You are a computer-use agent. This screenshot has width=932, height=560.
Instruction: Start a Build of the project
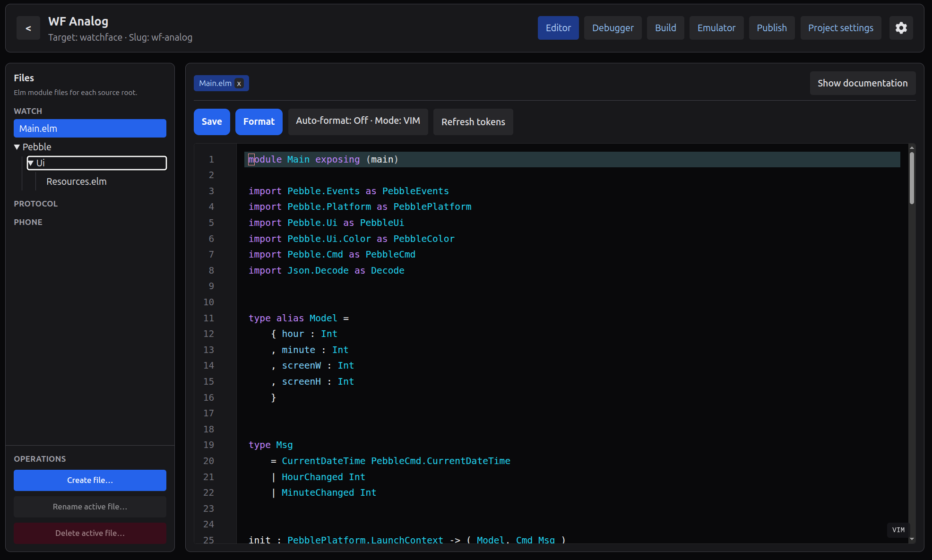tap(665, 28)
